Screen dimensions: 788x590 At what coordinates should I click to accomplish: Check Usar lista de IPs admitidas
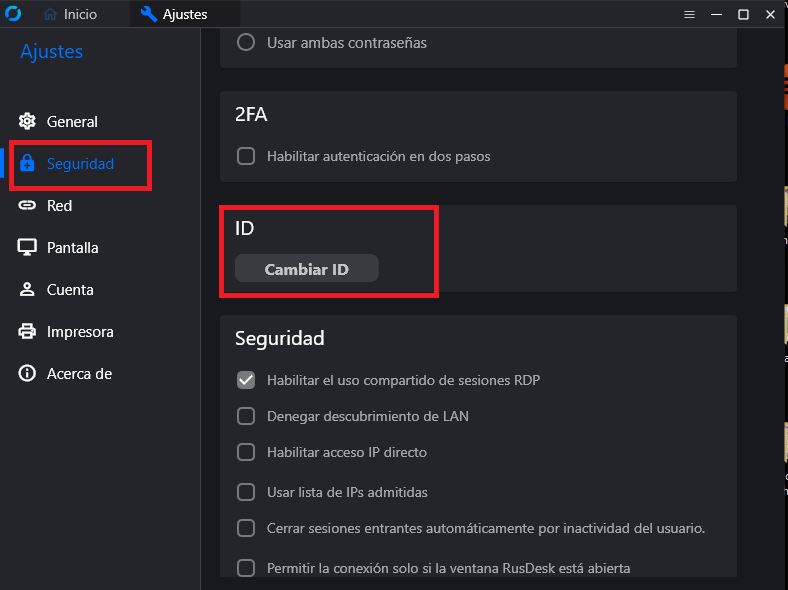[x=246, y=492]
